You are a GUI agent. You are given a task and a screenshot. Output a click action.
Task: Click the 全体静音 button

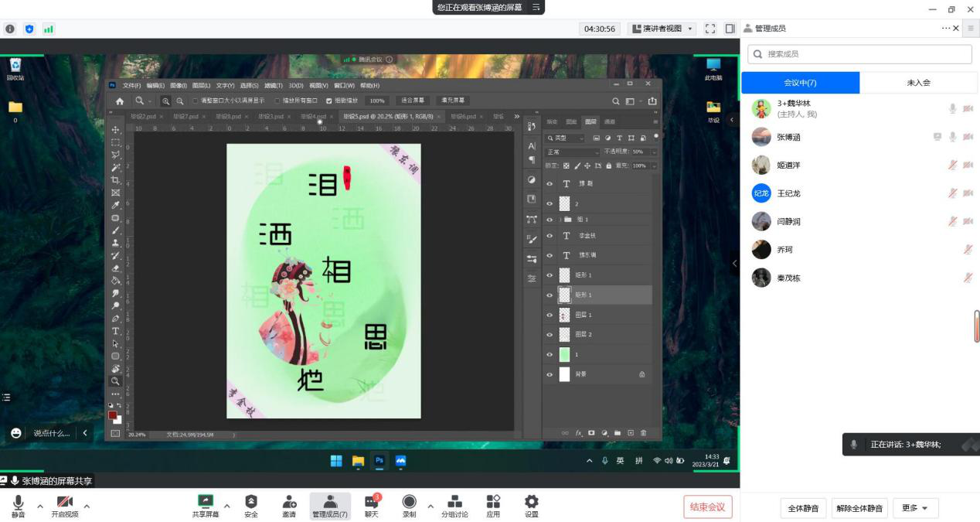[x=804, y=508]
